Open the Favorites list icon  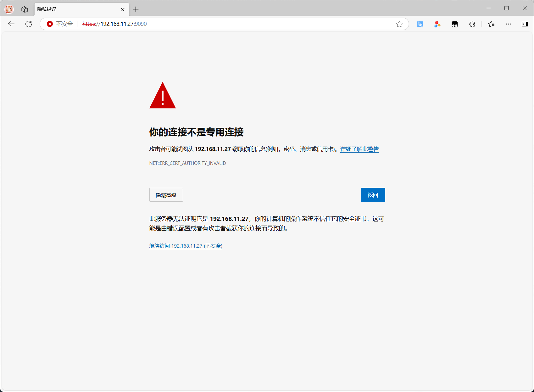click(491, 24)
